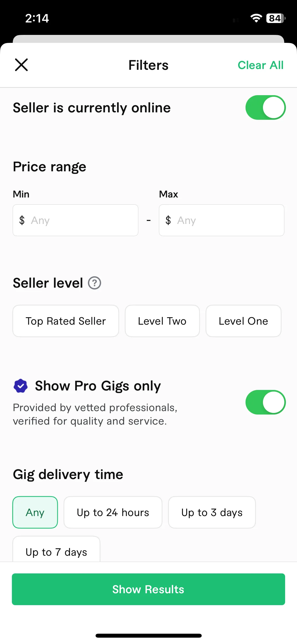Choose Up to 7 days delivery
This screenshot has width=297, height=644.
pos(56,549)
